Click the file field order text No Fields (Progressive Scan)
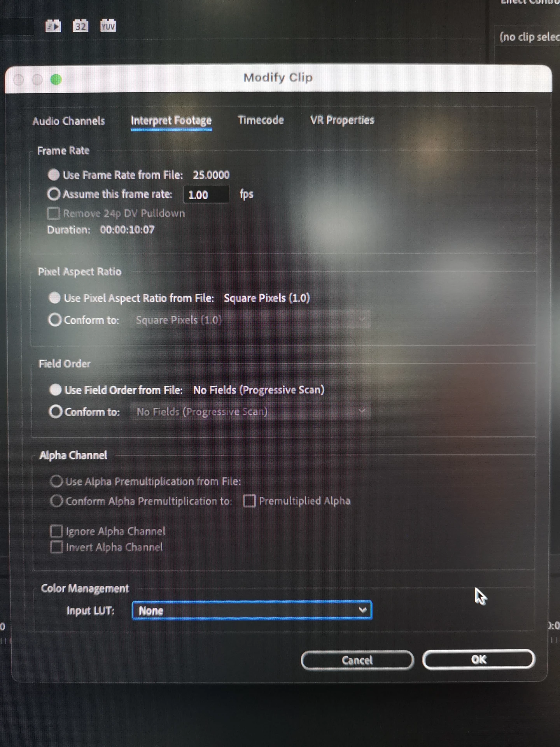 pyautogui.click(x=259, y=390)
